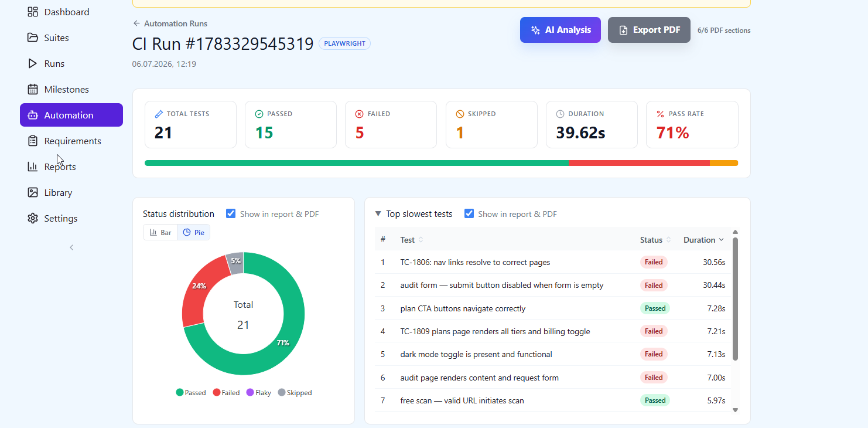Click the 30.56s duration cell

pos(714,262)
